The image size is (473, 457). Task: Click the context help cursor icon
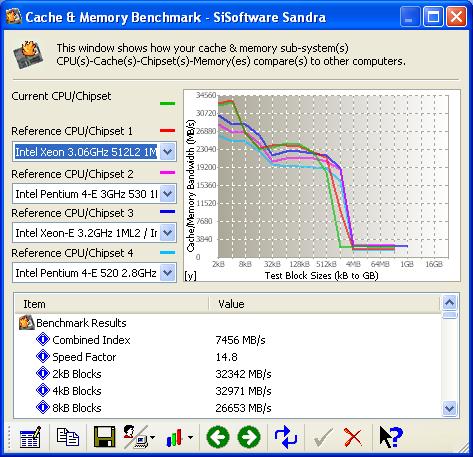coord(391,437)
